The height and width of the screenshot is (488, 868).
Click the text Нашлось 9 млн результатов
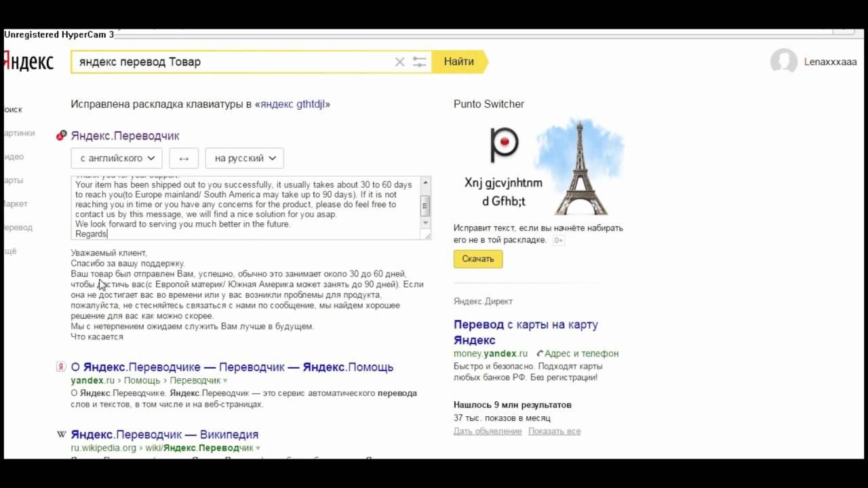pyautogui.click(x=513, y=405)
